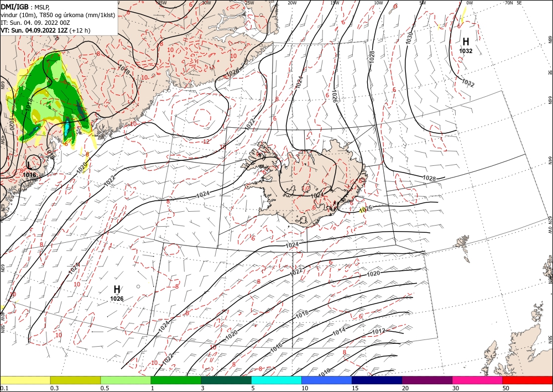The height and width of the screenshot is (392, 553).
Task: Click the "1030" isobar label
Action: point(409,38)
